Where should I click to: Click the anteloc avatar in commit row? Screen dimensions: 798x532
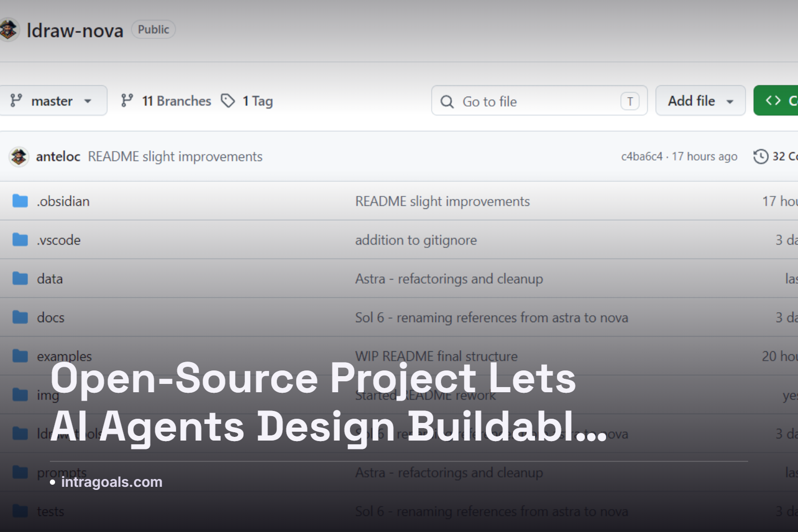pos(19,156)
